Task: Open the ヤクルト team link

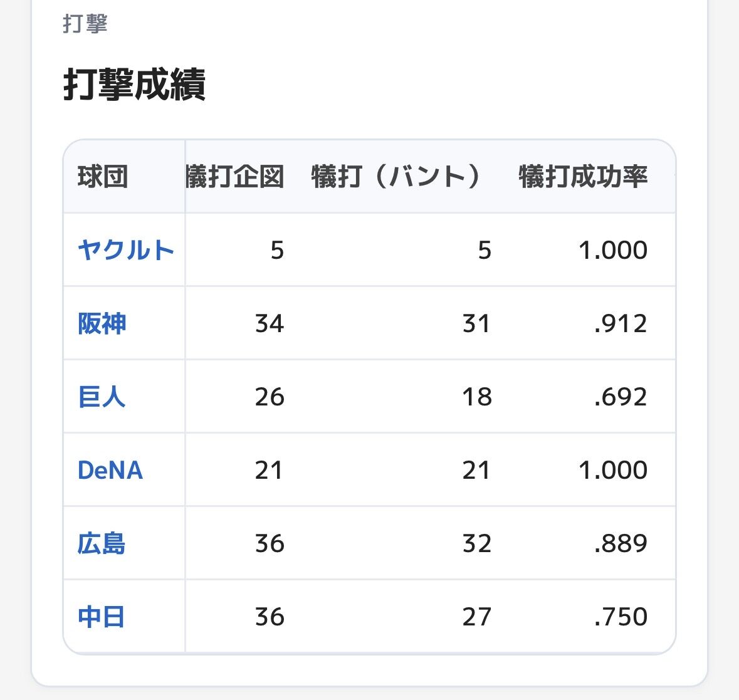Action: click(x=126, y=249)
